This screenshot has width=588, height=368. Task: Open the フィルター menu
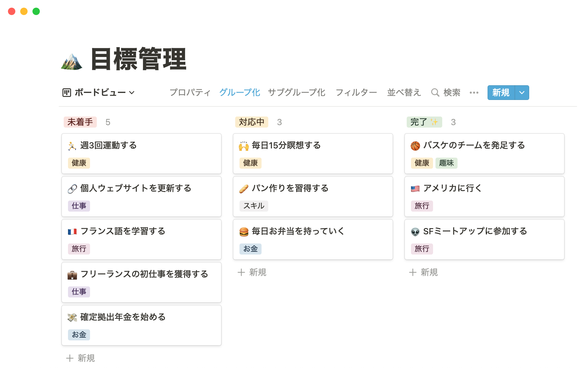[x=356, y=92]
